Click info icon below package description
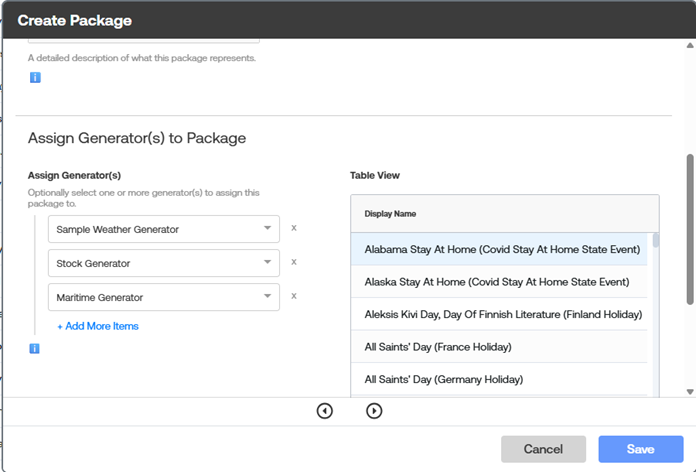The width and height of the screenshot is (696, 472). click(x=35, y=78)
